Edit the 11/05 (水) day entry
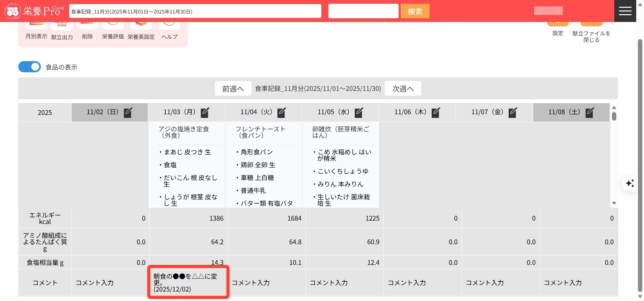 359,112
